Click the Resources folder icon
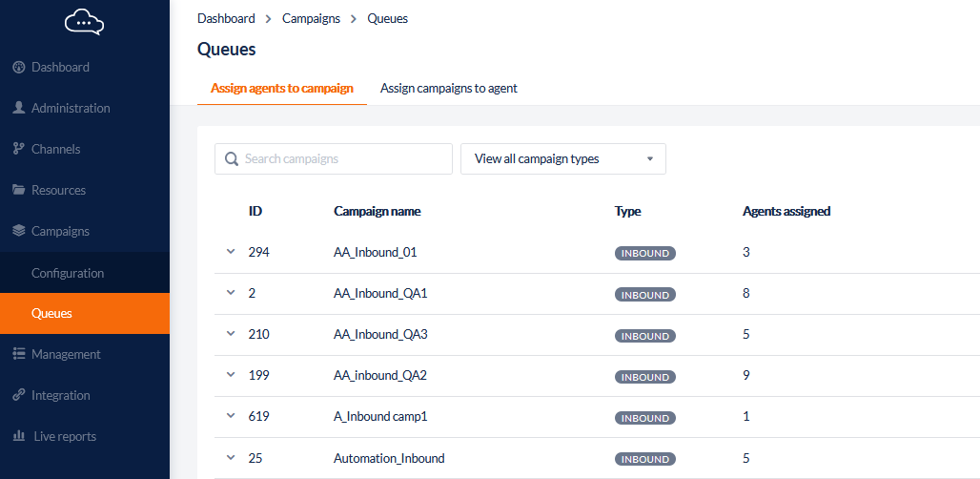Image resolution: width=980 pixels, height=479 pixels. [18, 190]
